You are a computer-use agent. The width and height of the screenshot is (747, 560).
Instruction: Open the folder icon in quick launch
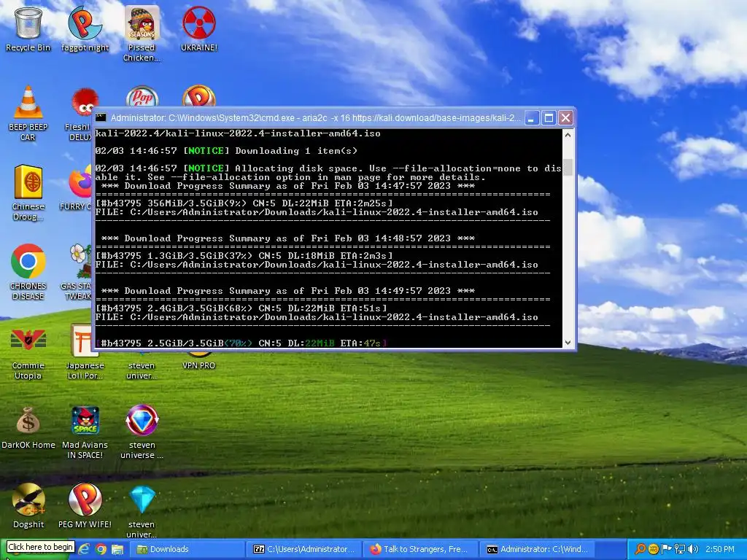coord(117,549)
